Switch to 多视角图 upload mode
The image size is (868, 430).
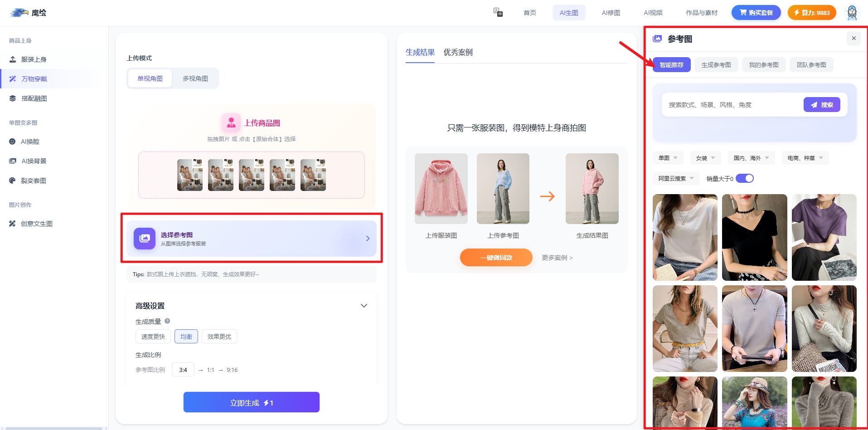tap(195, 78)
